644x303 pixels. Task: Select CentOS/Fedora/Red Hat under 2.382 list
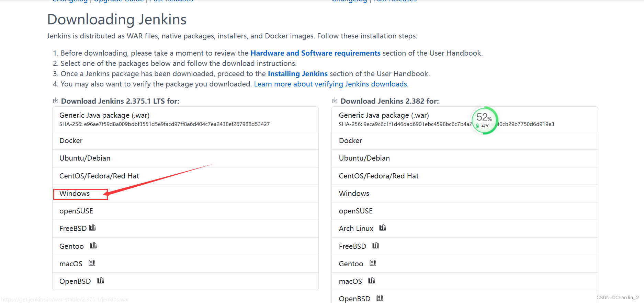(465, 176)
